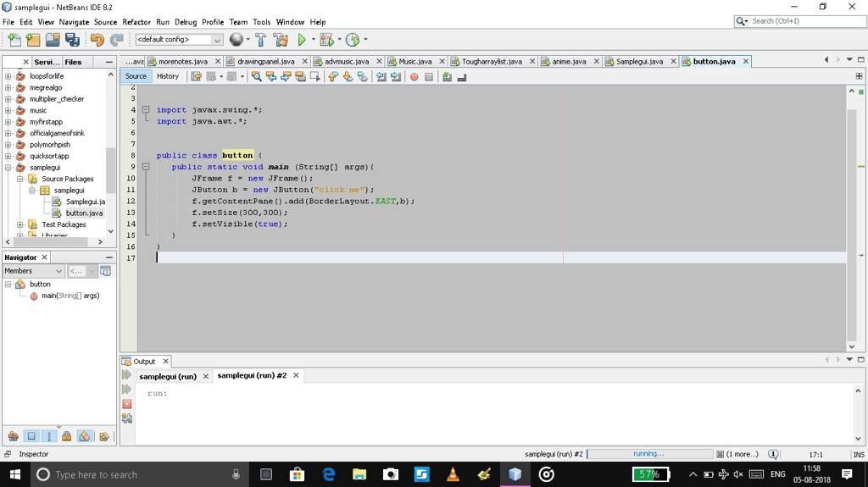868x487 pixels.
Task: Expand the Test Packages node
Action: (x=20, y=224)
